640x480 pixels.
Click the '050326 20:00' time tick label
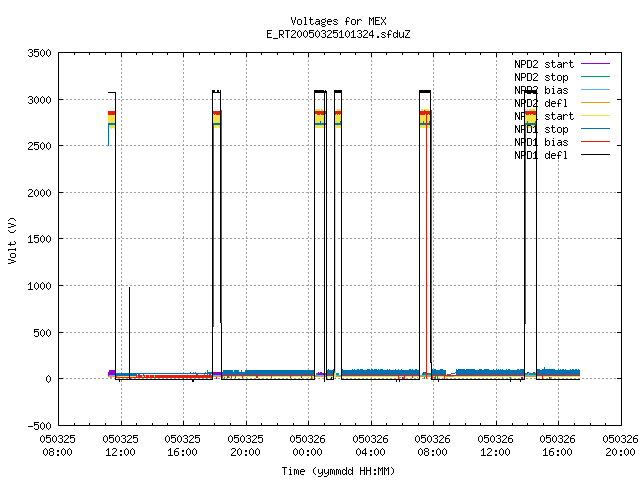click(x=620, y=445)
